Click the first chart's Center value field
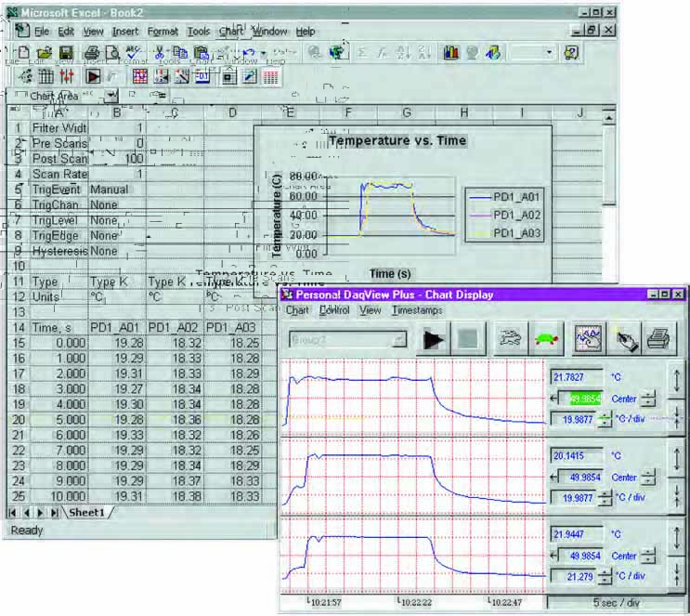This screenshot has height=616, width=690. coord(580,399)
